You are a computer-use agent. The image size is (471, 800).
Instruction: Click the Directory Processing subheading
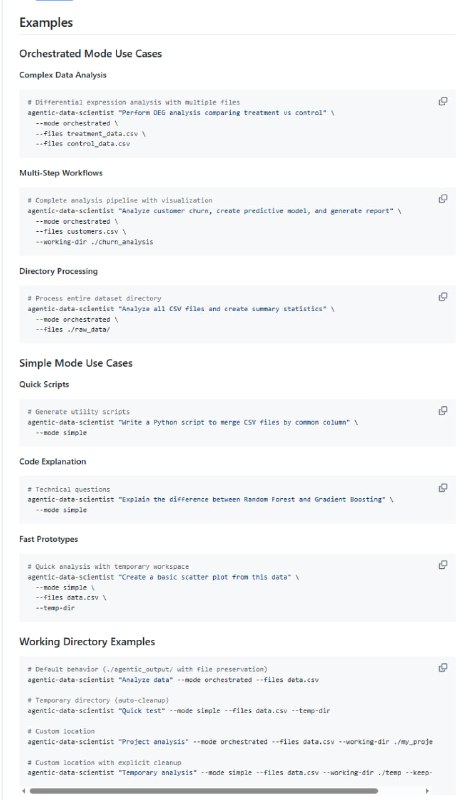coord(58,271)
